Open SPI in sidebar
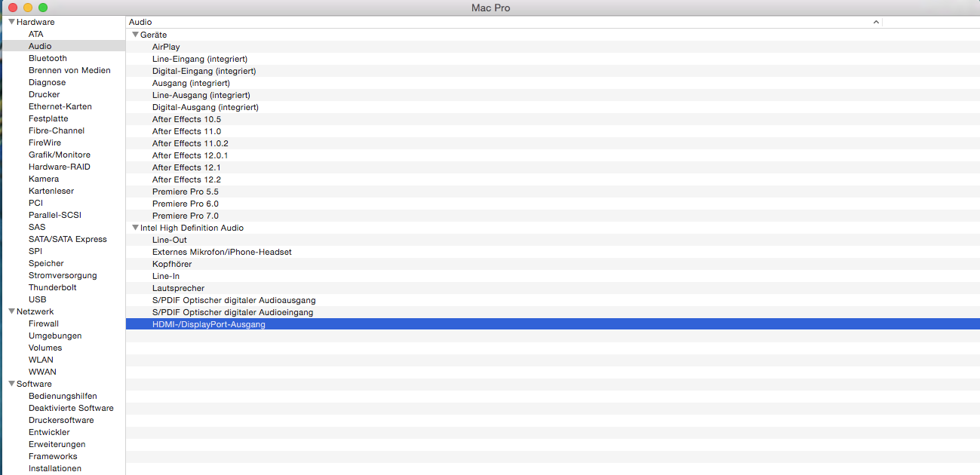Image resolution: width=980 pixels, height=475 pixels. point(35,251)
